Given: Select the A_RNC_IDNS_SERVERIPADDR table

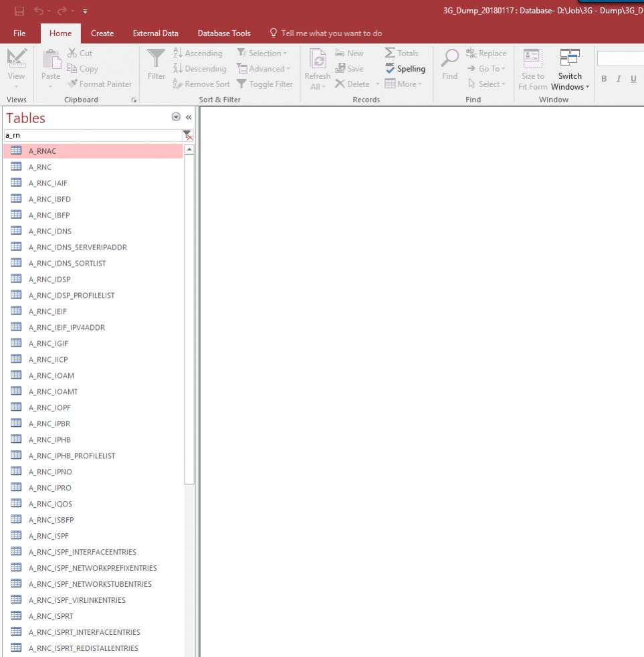Looking at the screenshot, I should pyautogui.click(x=93, y=248).
